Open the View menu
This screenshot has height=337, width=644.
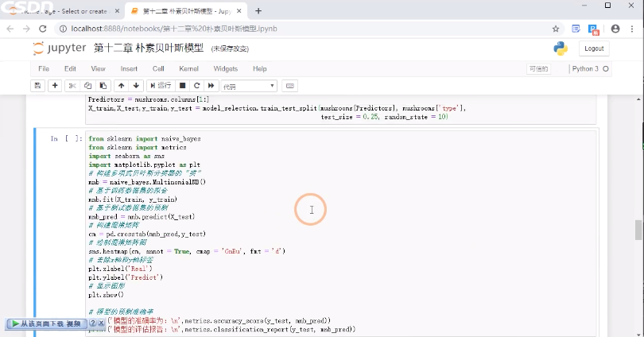coord(98,68)
